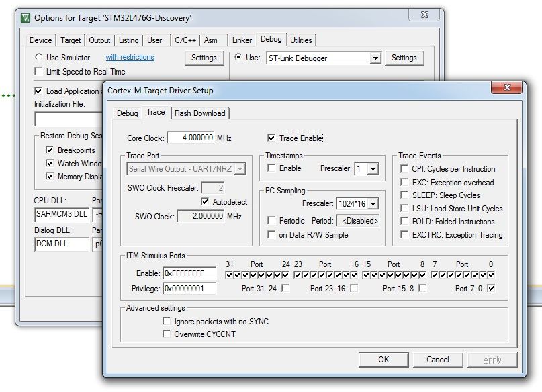Viewport: 542px width, 392px height.
Task: Toggle ITM stimulus port 23 checkbox
Action: (298, 275)
